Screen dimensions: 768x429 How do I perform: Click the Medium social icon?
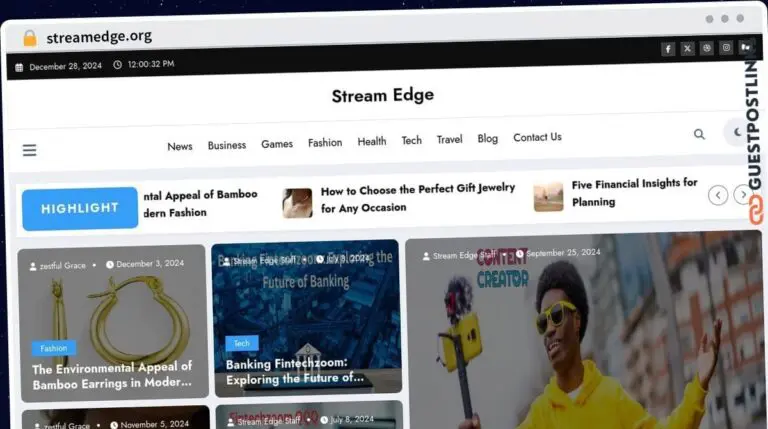point(746,48)
